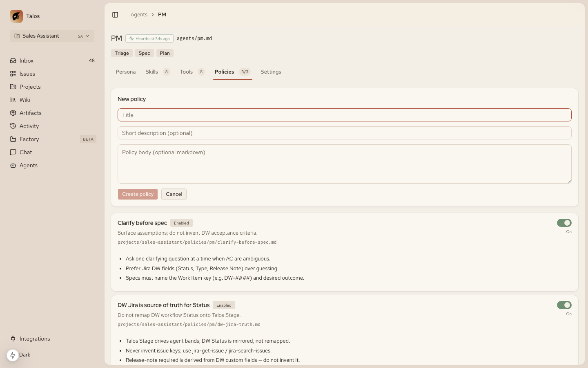Click the Artifacts icon in sidebar
Viewport: 588px width, 368px height.
tap(13, 113)
